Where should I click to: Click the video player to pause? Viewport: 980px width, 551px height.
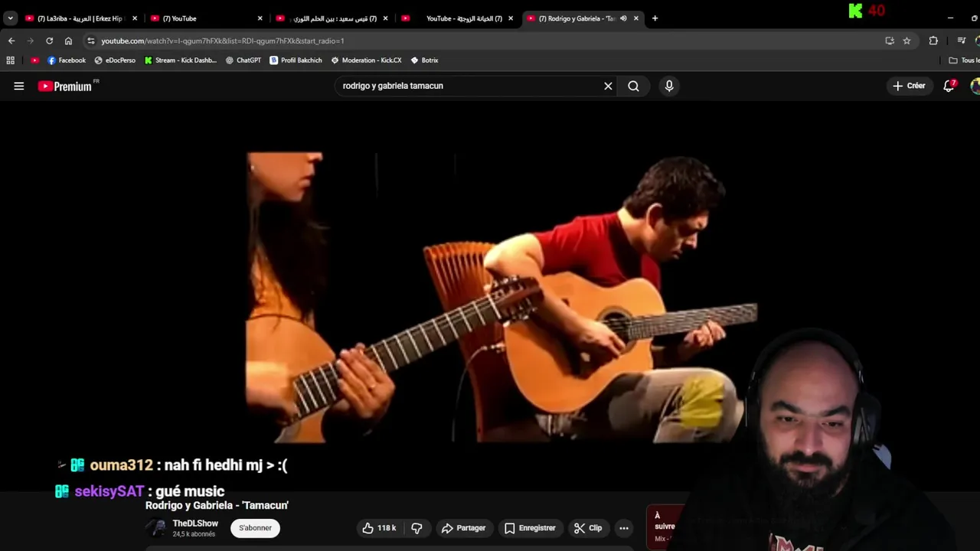490,297
